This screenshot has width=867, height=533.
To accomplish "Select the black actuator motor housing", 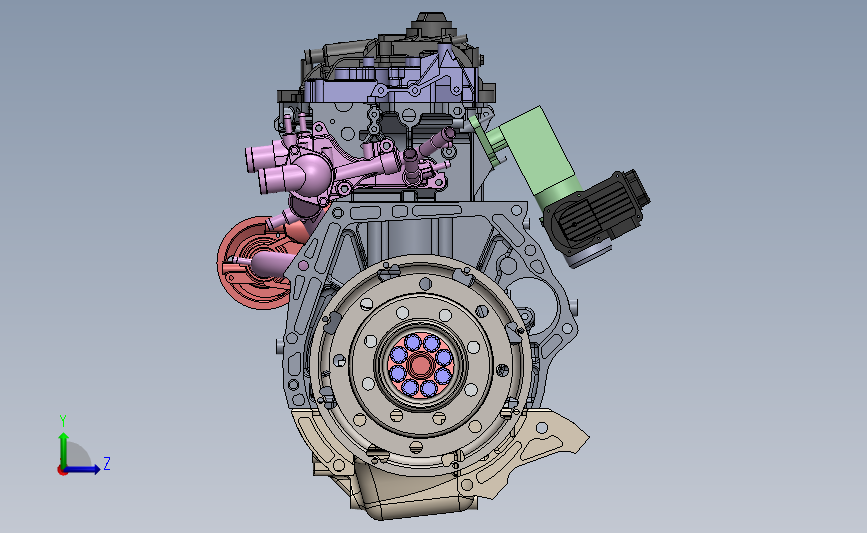I will (597, 212).
